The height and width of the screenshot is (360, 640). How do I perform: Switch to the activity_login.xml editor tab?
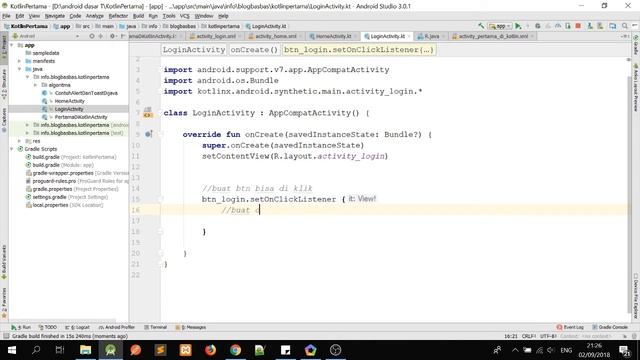pos(216,36)
